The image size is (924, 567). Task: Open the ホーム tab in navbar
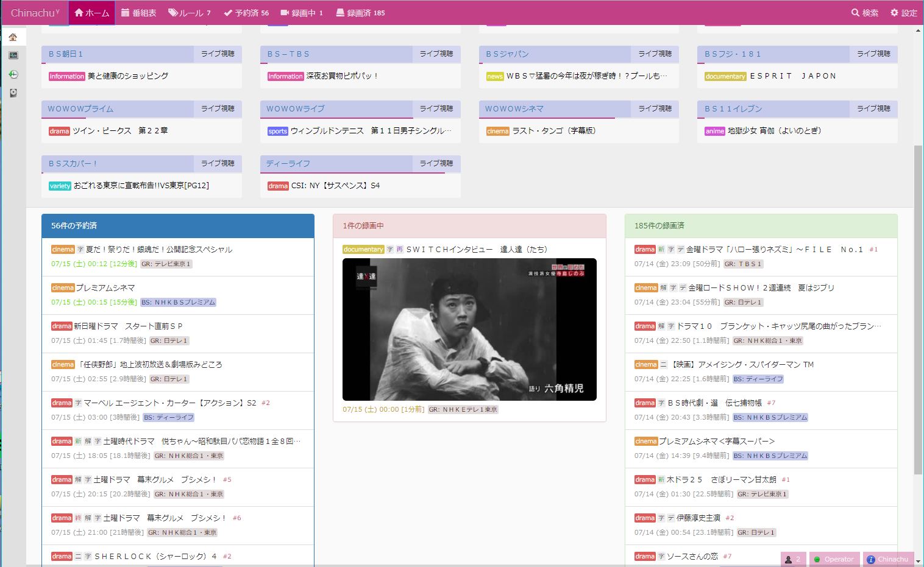pos(91,13)
